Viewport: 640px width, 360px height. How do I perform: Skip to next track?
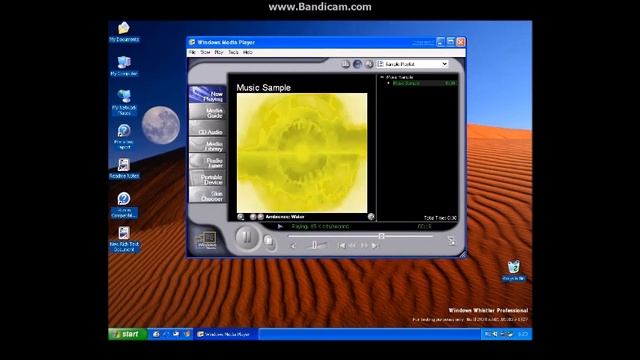[375, 245]
